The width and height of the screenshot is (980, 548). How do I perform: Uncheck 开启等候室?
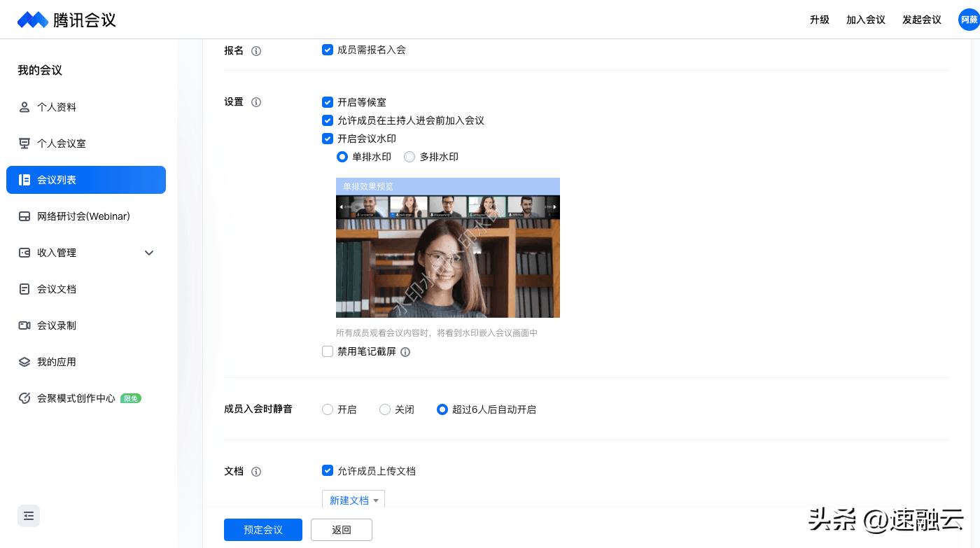pyautogui.click(x=328, y=102)
